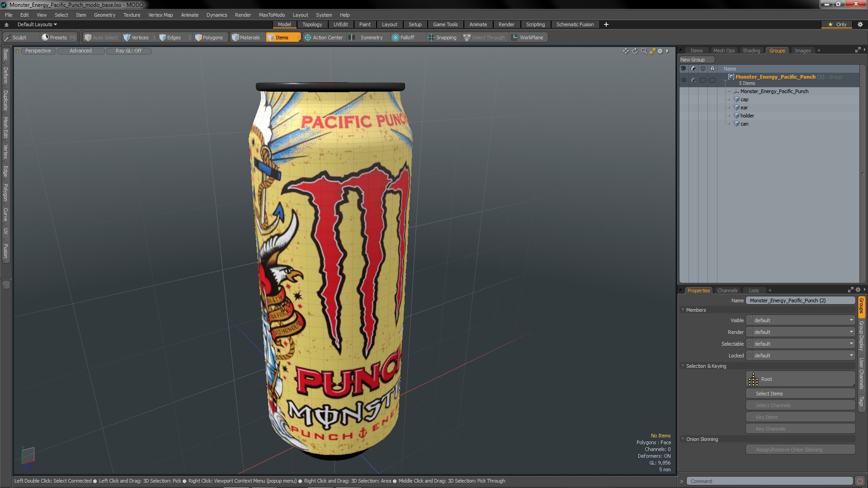Toggle render camera for Monster_Energy_Pacific_Punch group
Viewport: 868px width, 488px height.
693,80
